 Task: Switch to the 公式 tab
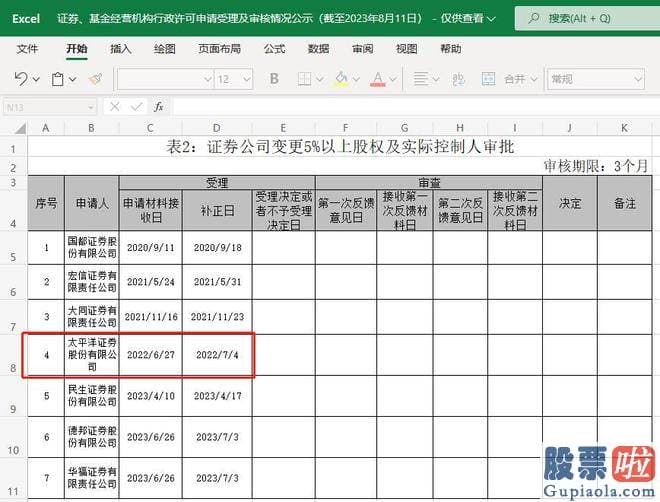click(x=274, y=49)
